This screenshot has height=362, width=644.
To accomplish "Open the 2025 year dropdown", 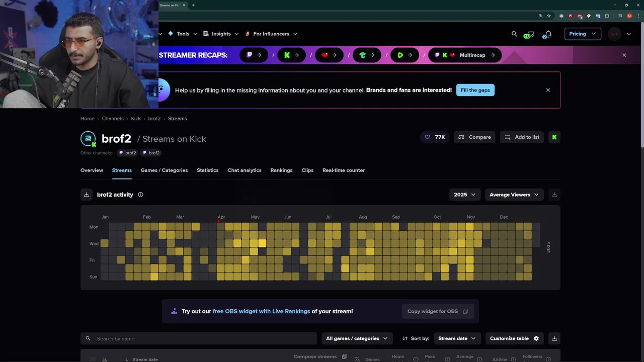I will coord(464,195).
